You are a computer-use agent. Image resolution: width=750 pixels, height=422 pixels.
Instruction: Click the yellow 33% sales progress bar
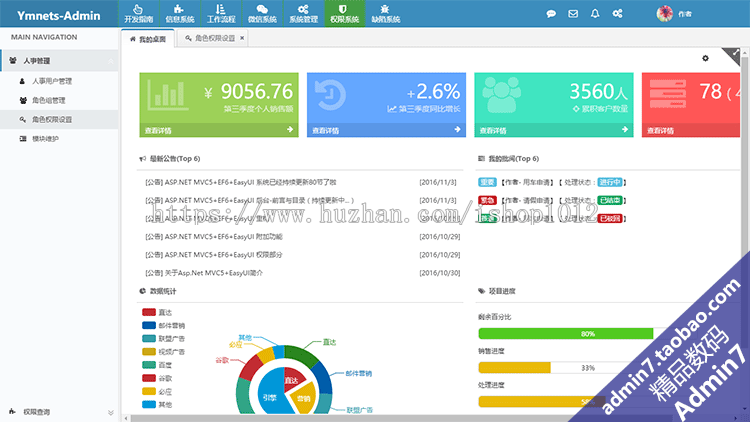[515, 368]
